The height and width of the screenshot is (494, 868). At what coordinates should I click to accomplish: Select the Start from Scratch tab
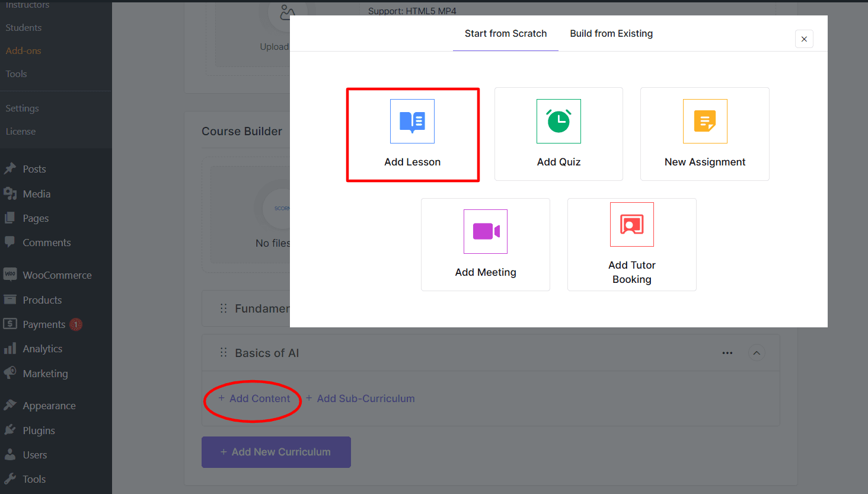point(506,34)
